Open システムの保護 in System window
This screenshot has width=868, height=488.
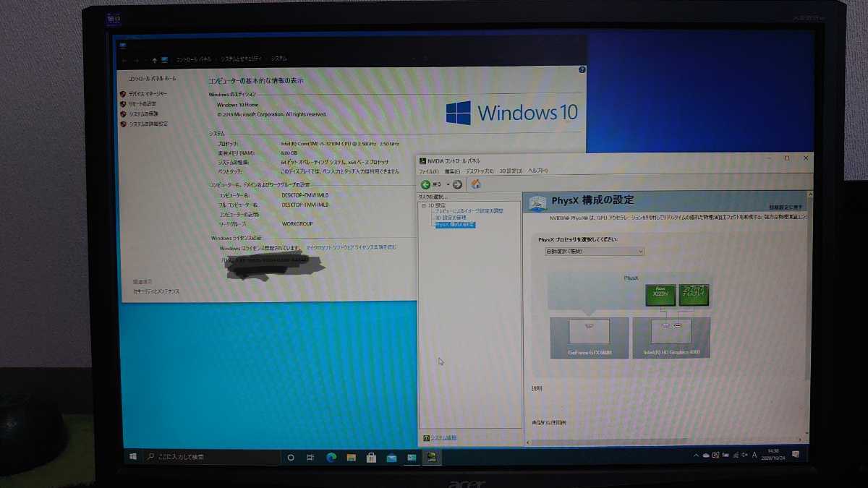coord(144,114)
